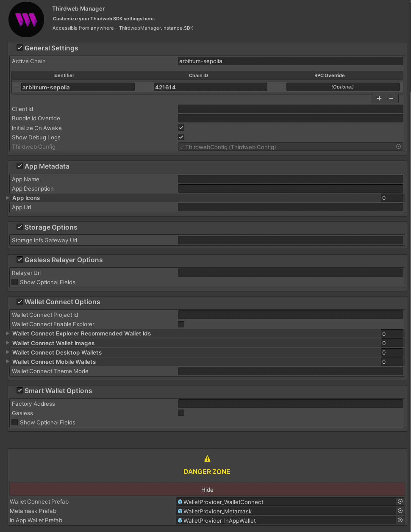Toggle the General Settings section checkbox
The image size is (411, 532).
pos(19,48)
